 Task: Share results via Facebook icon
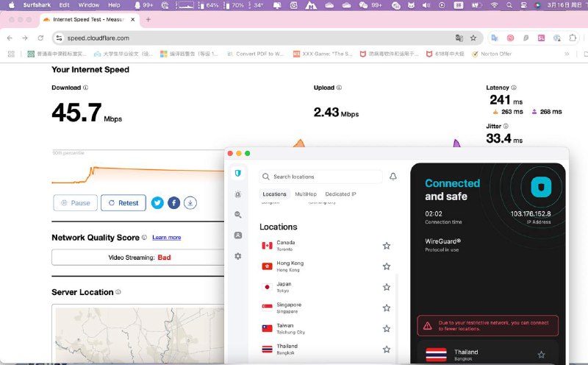[x=173, y=203]
